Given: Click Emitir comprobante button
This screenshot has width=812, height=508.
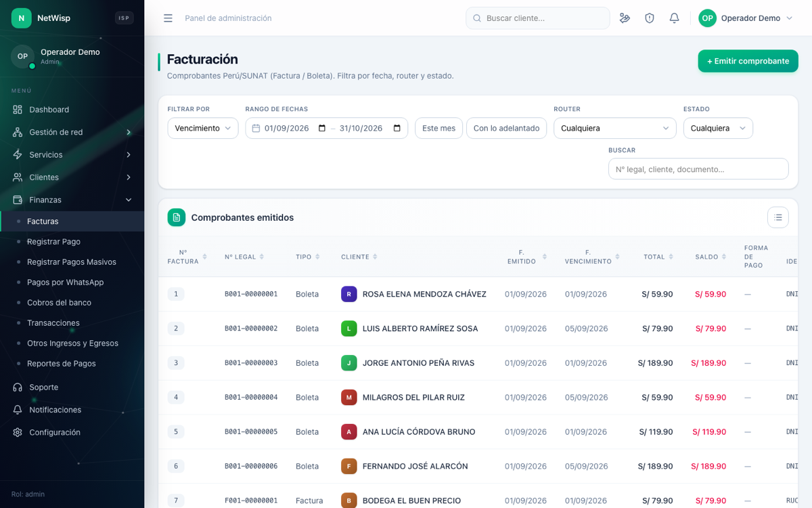Looking at the screenshot, I should [748, 61].
